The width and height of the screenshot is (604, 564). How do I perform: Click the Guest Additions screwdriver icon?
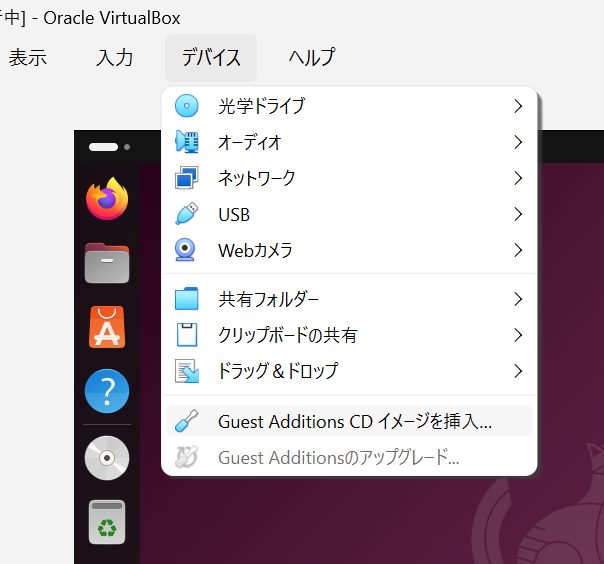[x=186, y=421]
